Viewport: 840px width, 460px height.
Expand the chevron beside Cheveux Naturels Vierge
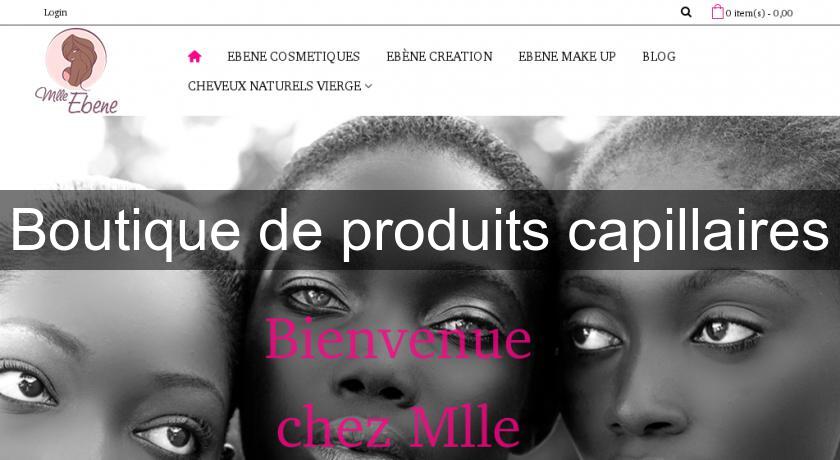tap(368, 86)
